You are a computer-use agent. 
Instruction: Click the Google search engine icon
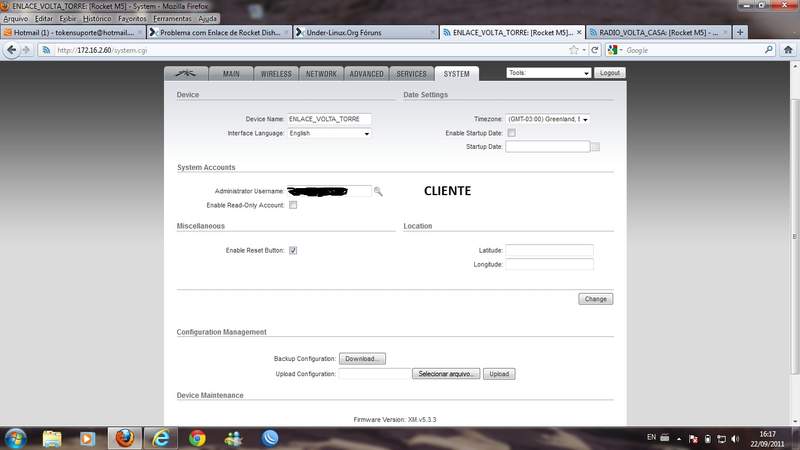pos(613,50)
